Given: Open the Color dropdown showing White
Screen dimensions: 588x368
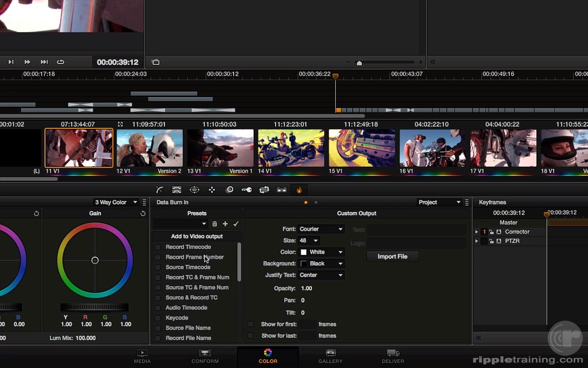Looking at the screenshot, I should coord(321,252).
